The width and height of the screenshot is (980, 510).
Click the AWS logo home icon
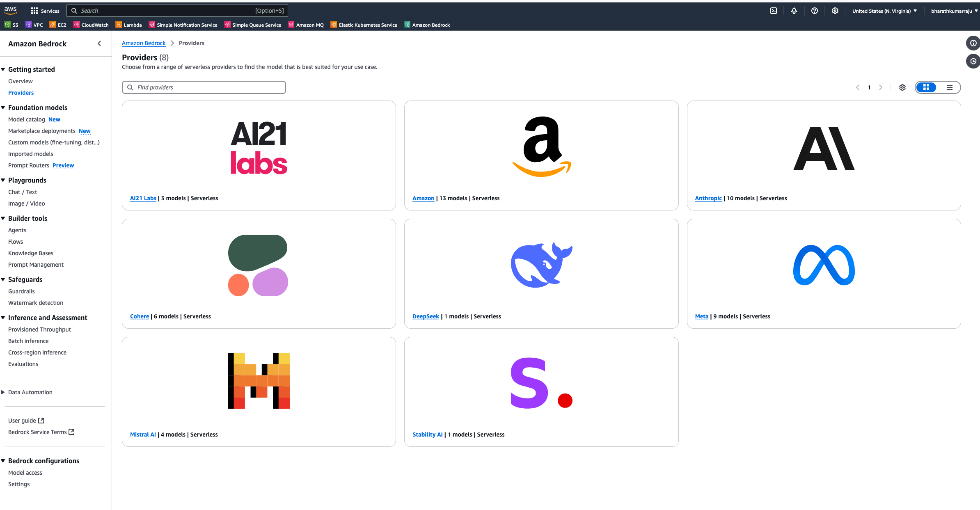(x=11, y=11)
